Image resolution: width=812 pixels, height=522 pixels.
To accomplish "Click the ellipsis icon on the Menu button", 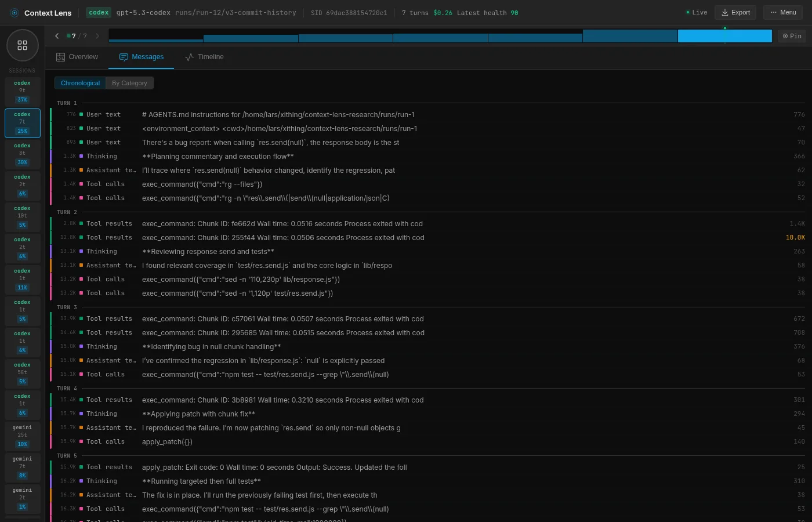I will point(773,12).
